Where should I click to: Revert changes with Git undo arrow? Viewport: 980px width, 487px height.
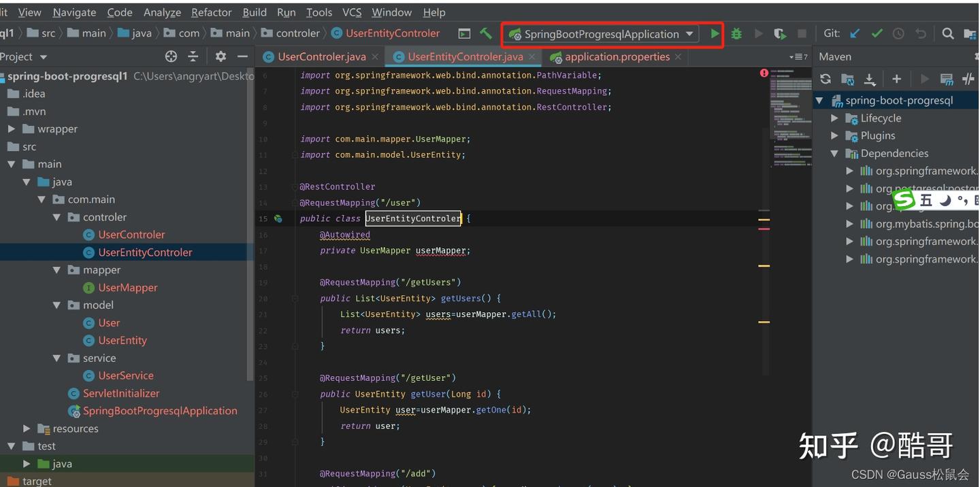click(x=921, y=33)
